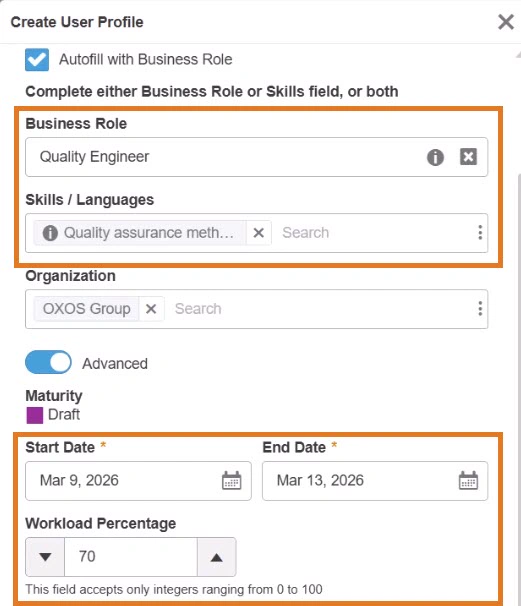The height and width of the screenshot is (606, 521).
Task: Open info icon for Quality Engineer role
Action: [435, 157]
